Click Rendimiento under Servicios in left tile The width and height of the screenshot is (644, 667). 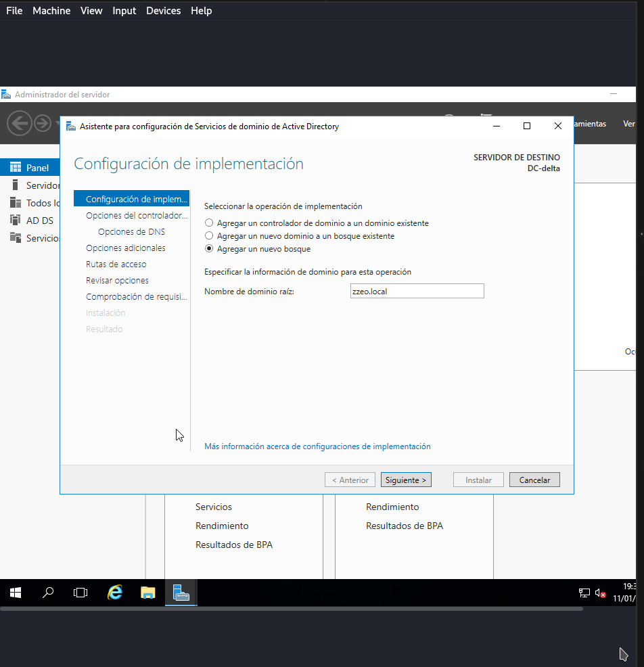pyautogui.click(x=222, y=526)
